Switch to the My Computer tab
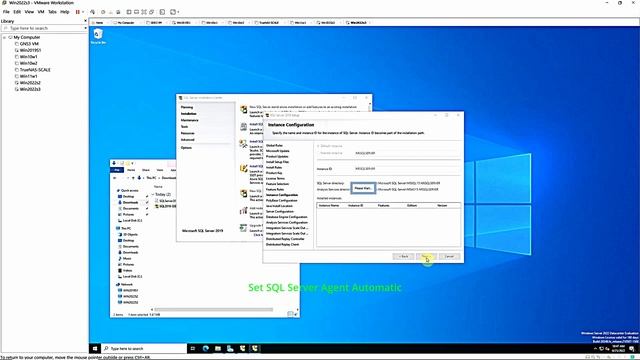This screenshot has height=360, width=640. (125, 23)
